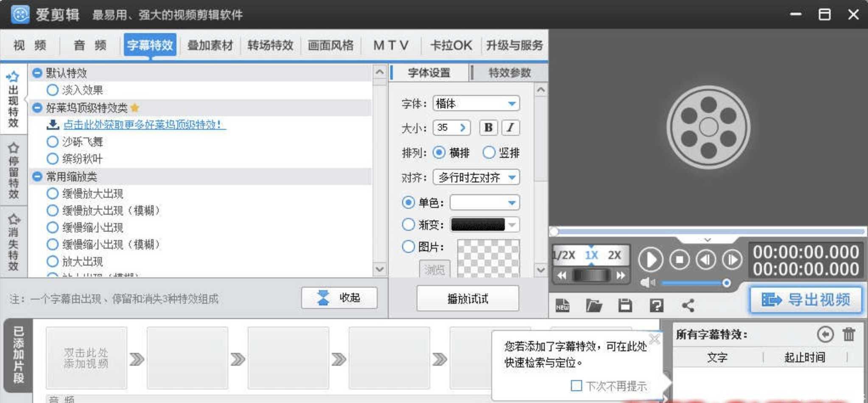Click the 爱剪辑 app logo icon

click(x=20, y=14)
